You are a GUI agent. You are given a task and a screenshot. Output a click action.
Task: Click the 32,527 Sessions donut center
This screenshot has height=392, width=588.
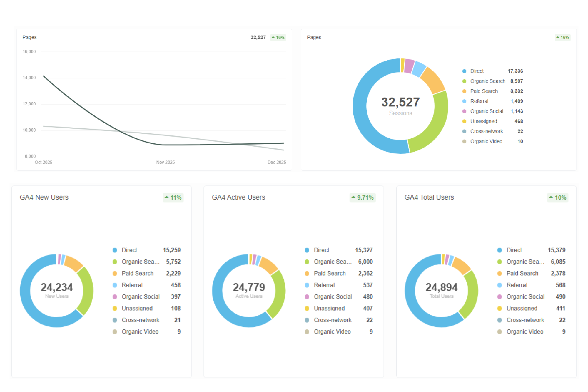point(400,106)
